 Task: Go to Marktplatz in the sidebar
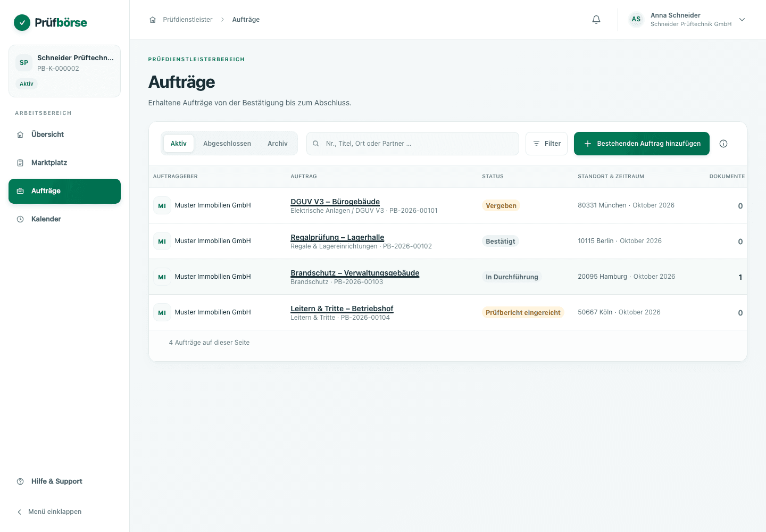pos(64,163)
